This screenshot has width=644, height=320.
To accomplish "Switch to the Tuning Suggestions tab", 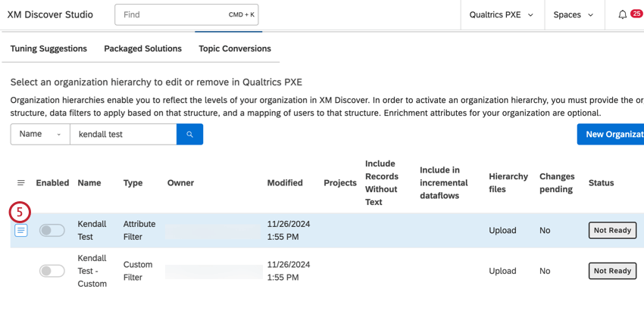I will (48, 48).
